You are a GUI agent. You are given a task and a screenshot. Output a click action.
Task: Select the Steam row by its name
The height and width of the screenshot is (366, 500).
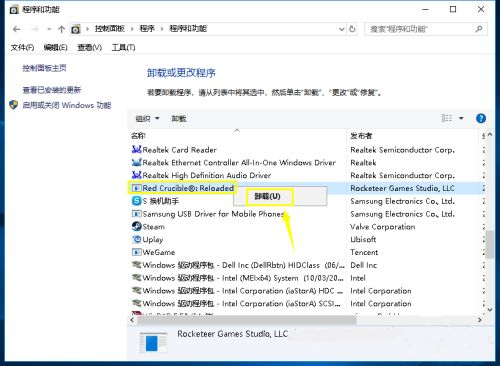(x=154, y=227)
